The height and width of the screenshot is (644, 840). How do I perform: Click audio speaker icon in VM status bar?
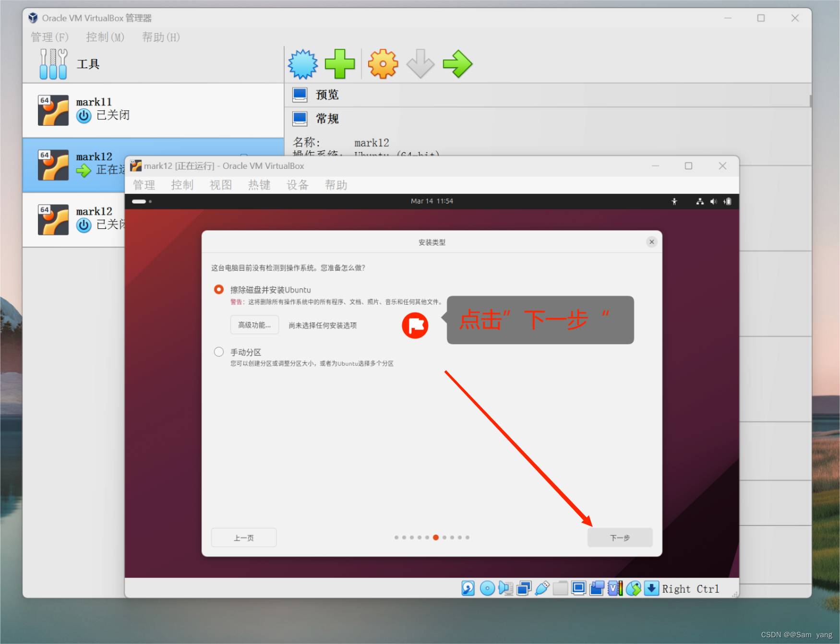(x=505, y=588)
